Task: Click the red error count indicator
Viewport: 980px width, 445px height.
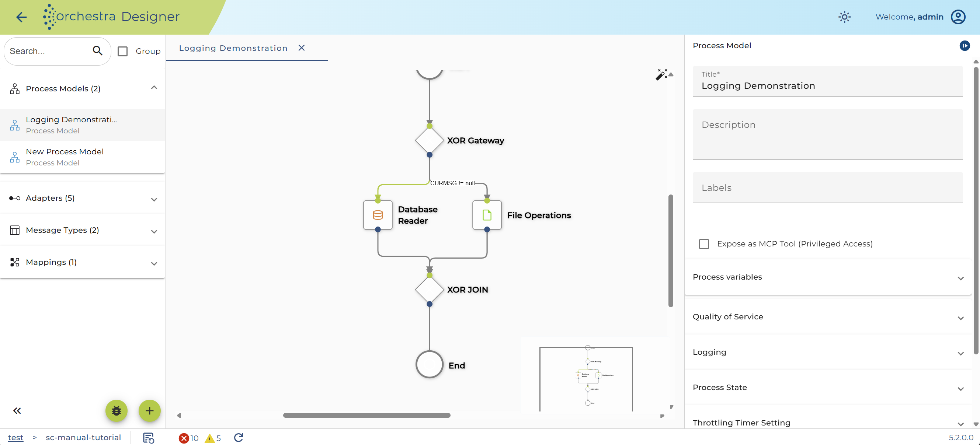Action: click(x=189, y=438)
